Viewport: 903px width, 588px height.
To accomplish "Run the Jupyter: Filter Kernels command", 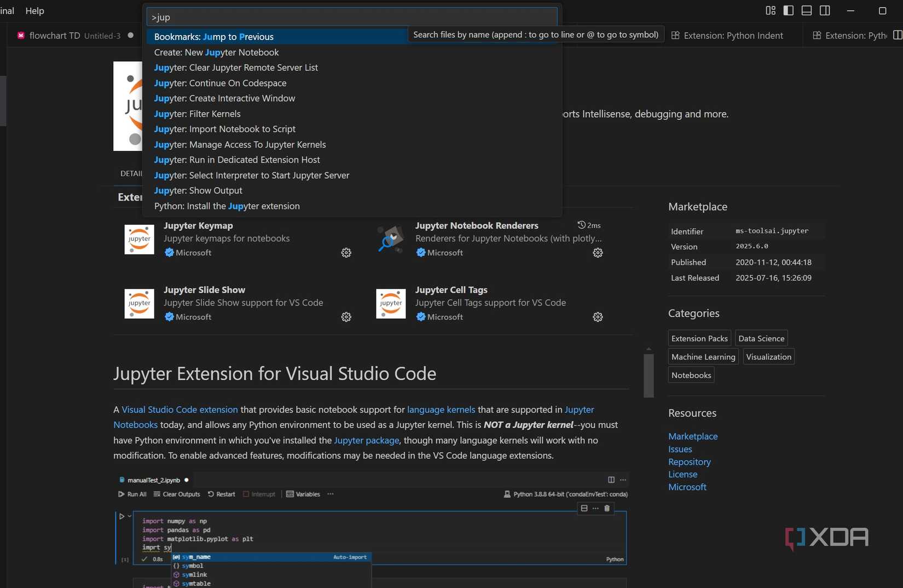I will click(197, 114).
